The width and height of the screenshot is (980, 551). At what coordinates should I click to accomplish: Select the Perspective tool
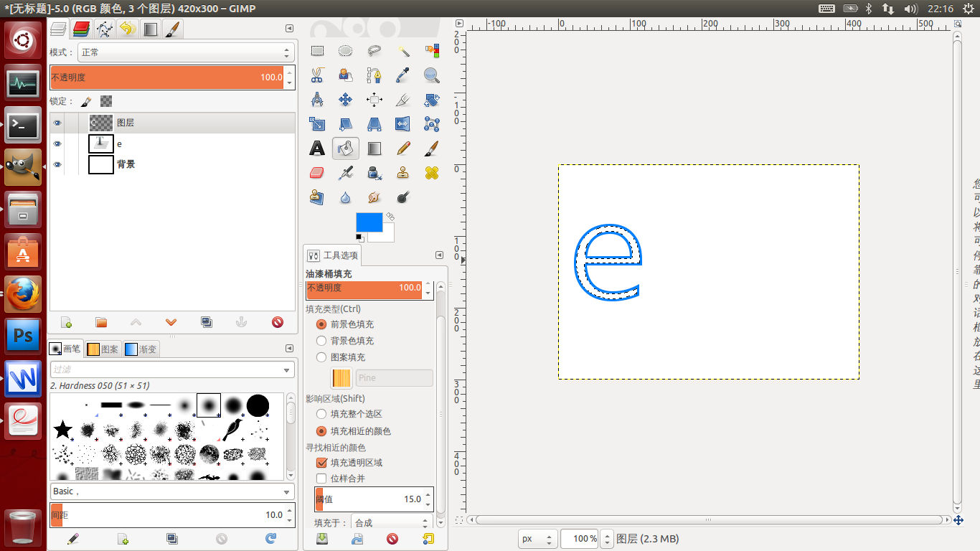[x=374, y=124]
